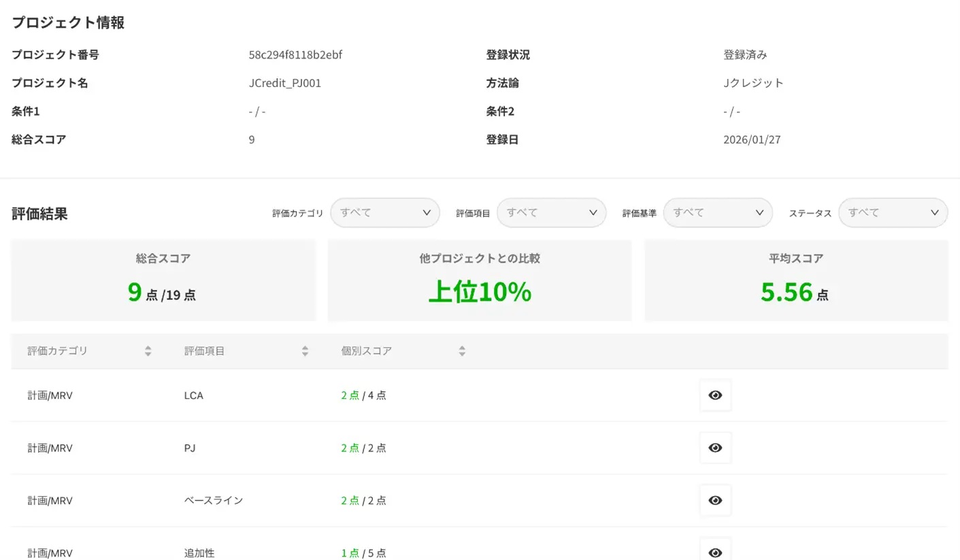Image resolution: width=960 pixels, height=560 pixels.
Task: Click the chevron on the ステータス dropdown
Action: (x=935, y=212)
